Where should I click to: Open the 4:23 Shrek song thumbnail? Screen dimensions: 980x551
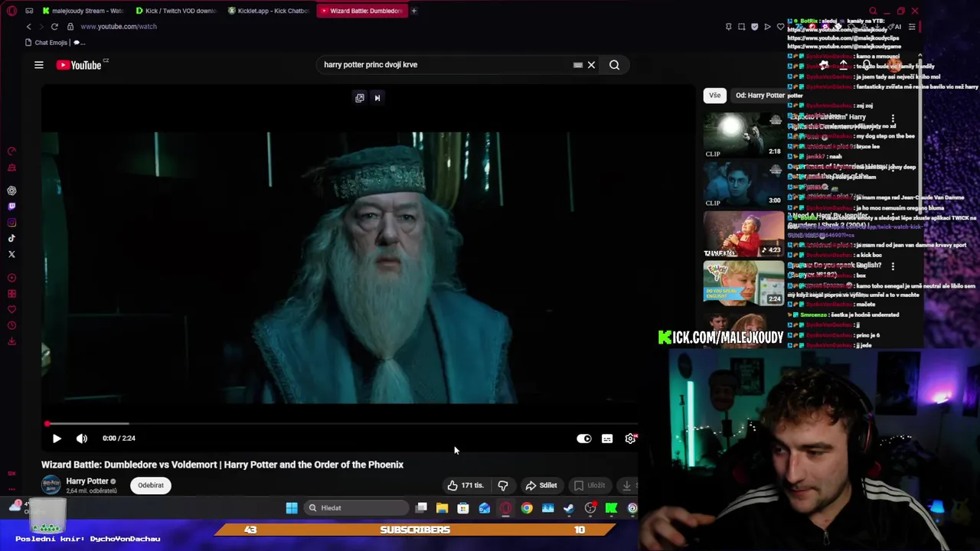point(743,233)
